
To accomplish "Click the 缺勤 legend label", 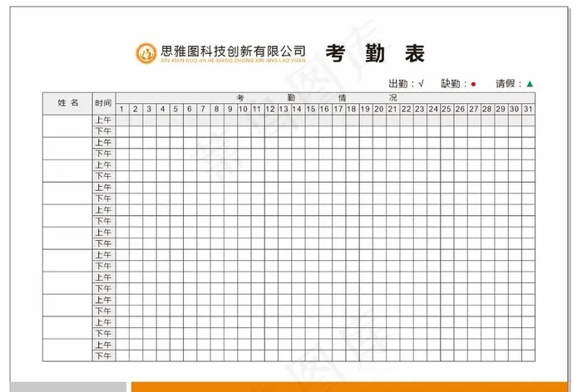I will [451, 84].
